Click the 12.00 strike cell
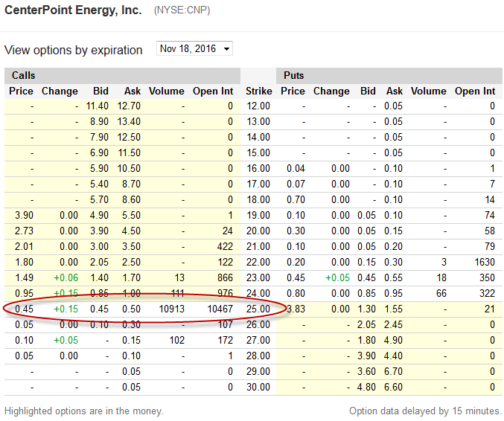This screenshot has width=504, height=421. tap(258, 106)
